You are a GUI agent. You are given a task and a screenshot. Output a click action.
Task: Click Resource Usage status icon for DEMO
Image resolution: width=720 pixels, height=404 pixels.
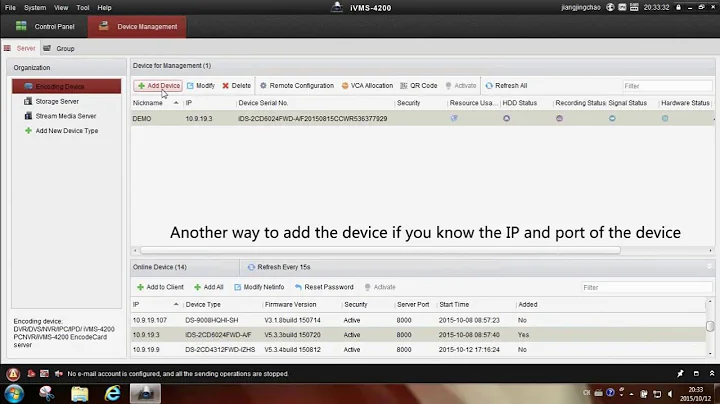(x=454, y=118)
